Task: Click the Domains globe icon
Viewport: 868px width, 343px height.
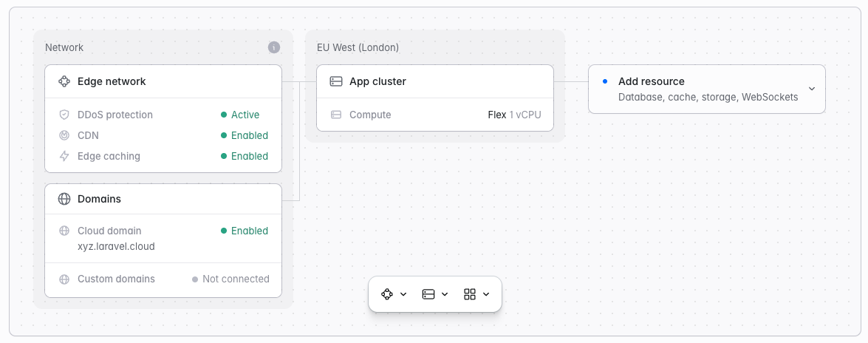Action: (x=64, y=199)
